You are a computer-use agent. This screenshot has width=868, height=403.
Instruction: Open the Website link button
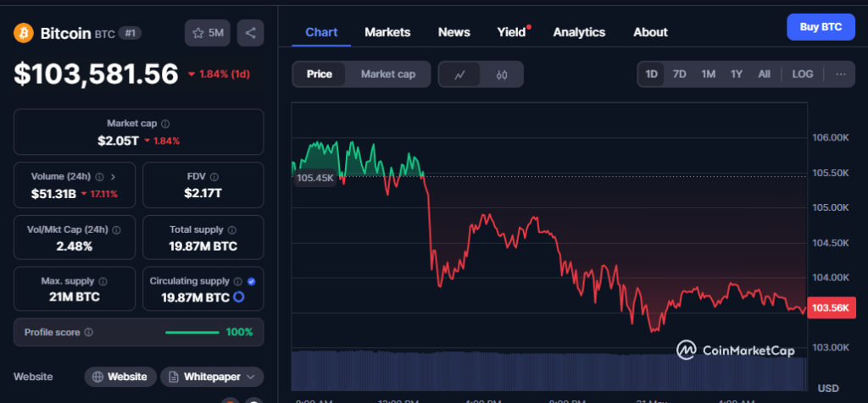coord(120,377)
